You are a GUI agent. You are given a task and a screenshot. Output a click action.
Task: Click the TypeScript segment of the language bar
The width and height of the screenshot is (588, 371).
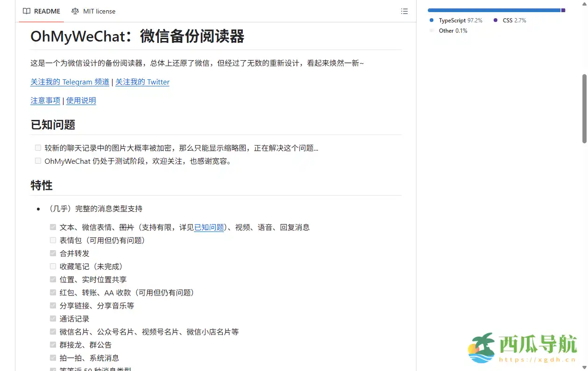pos(490,10)
